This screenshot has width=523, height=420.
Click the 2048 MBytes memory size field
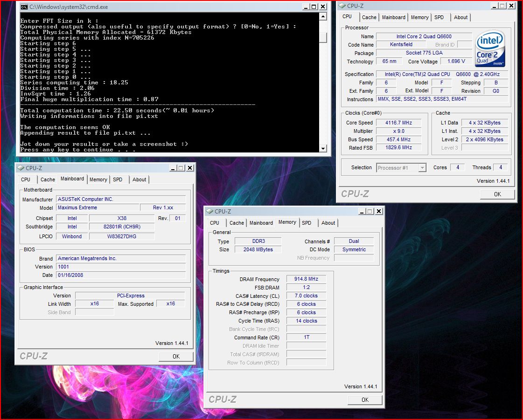click(258, 249)
